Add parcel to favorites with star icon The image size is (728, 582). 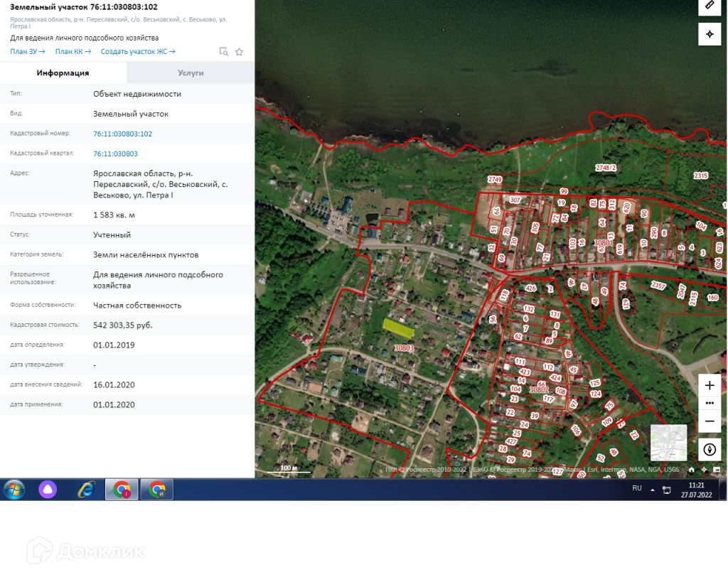(x=239, y=52)
